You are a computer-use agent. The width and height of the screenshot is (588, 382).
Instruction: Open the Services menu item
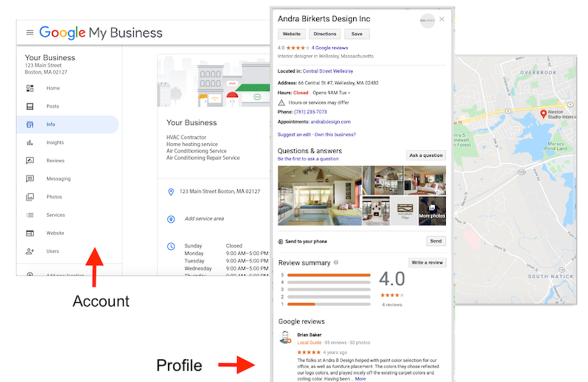click(x=55, y=215)
